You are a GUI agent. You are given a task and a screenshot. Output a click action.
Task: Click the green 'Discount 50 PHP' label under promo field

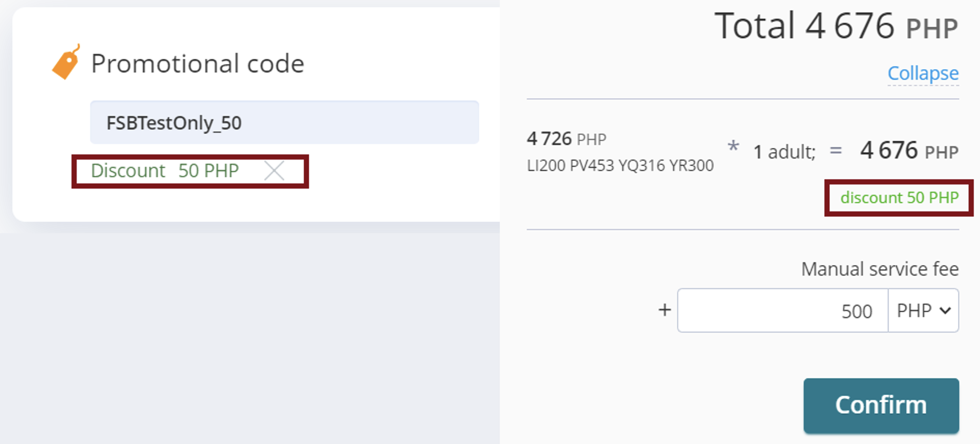pyautogui.click(x=165, y=171)
